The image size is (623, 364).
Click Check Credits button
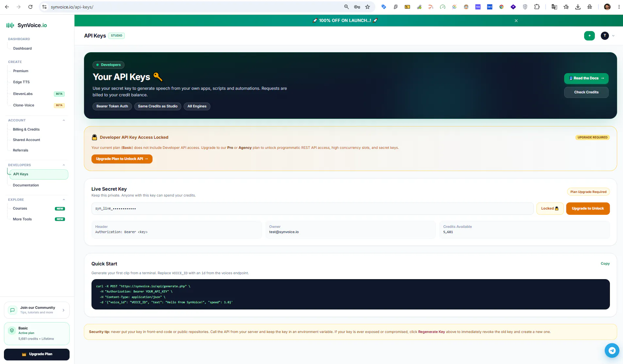point(586,92)
